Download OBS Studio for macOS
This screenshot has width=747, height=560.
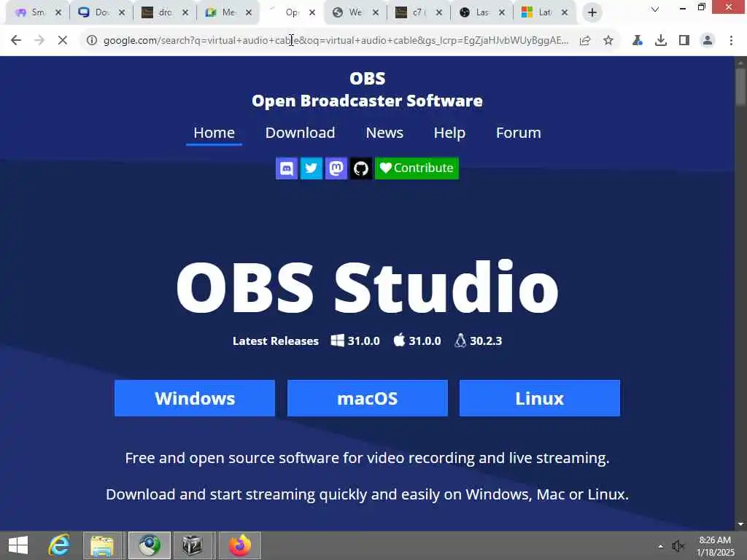click(368, 398)
